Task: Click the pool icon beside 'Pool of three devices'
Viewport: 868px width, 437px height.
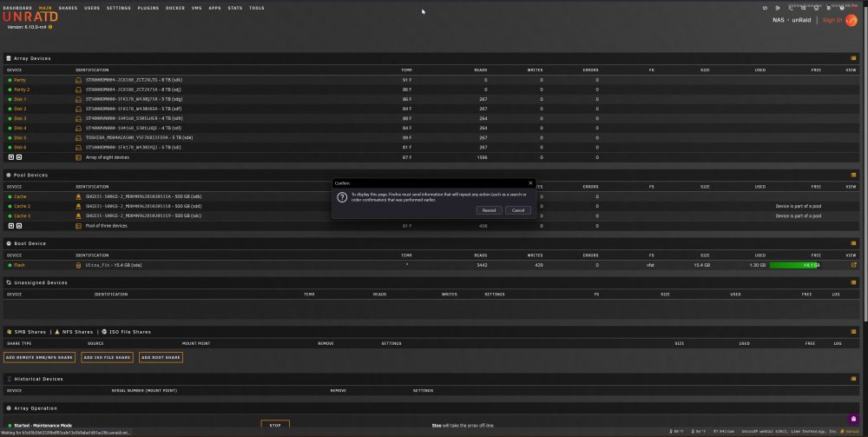Action: pyautogui.click(x=79, y=226)
